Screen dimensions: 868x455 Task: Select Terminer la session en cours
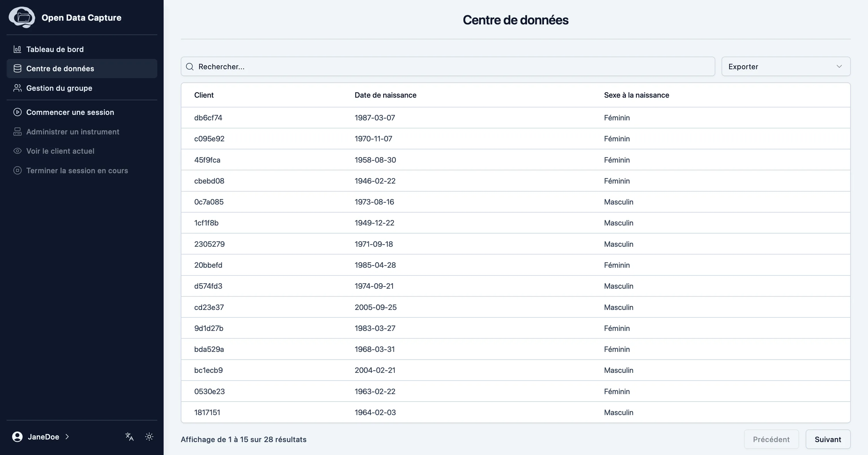click(x=82, y=170)
